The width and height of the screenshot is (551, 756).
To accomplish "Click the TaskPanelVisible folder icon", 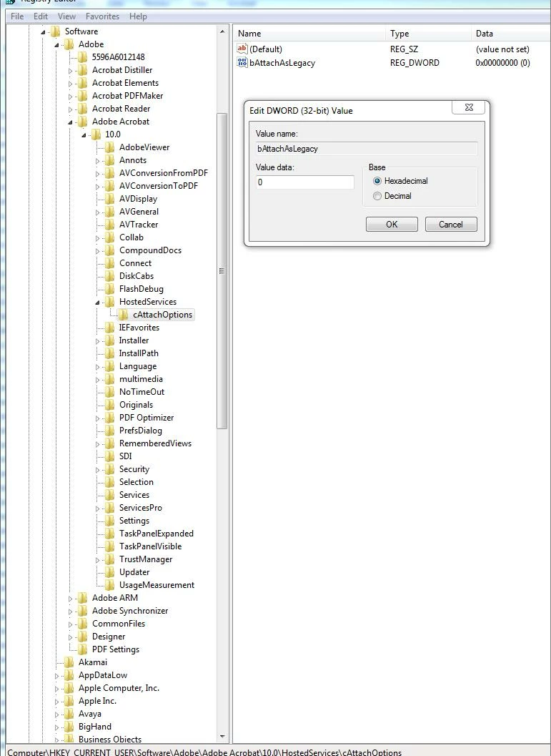I will pos(110,546).
